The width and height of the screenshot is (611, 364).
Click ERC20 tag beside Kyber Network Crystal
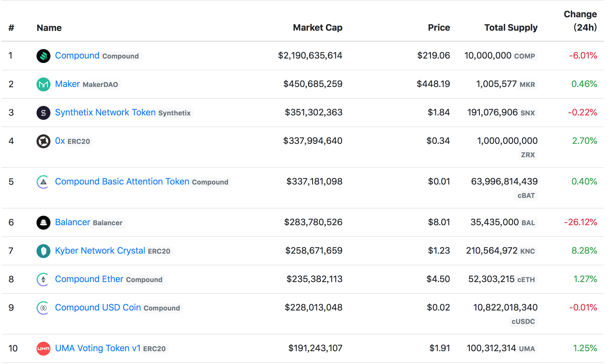coord(159,251)
